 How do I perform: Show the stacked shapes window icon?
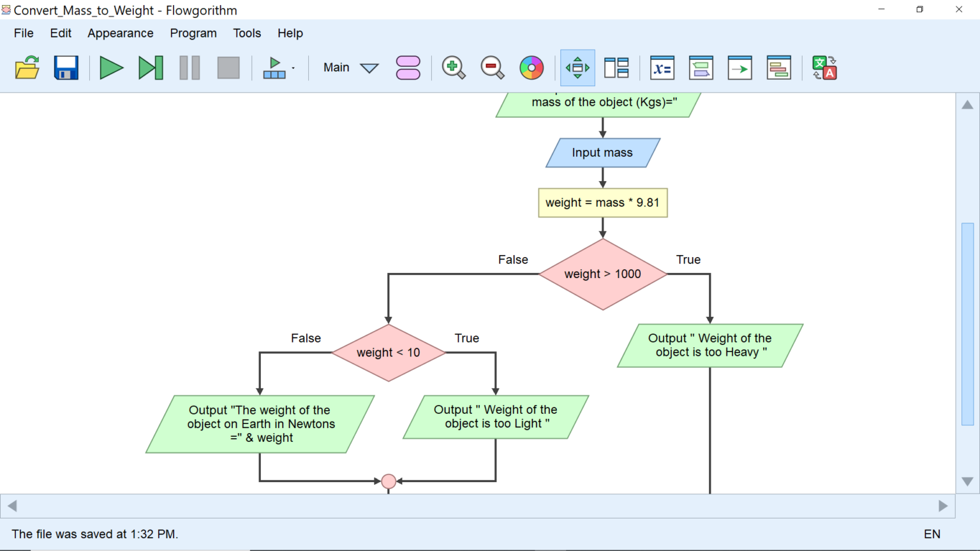tap(779, 68)
